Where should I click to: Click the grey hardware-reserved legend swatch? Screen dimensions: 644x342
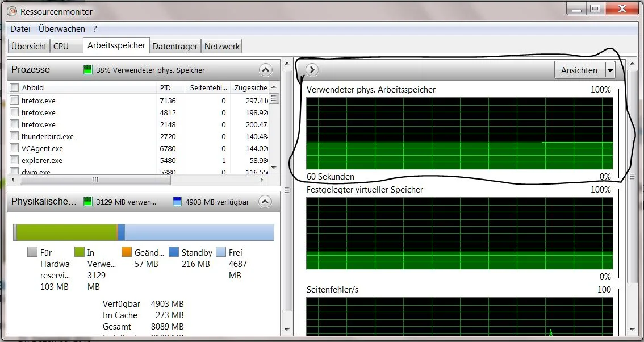[32, 252]
